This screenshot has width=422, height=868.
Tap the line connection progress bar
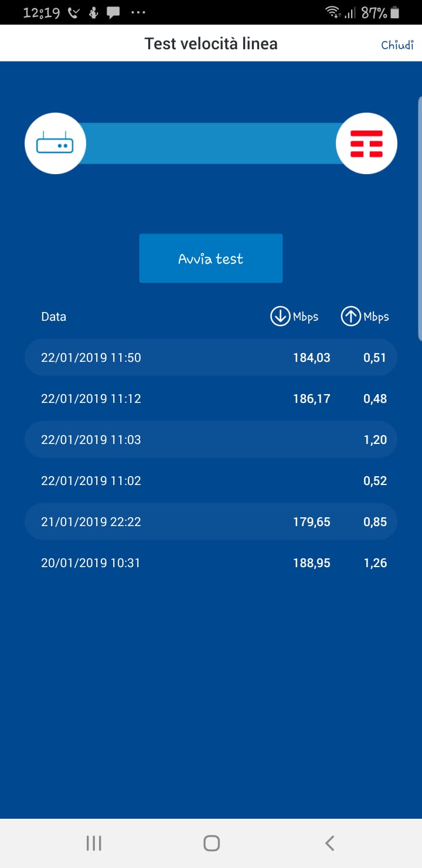click(211, 144)
